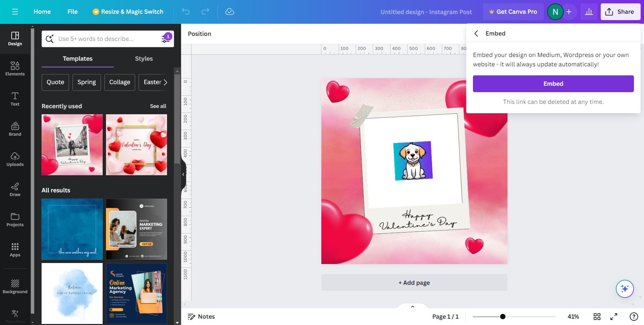Image resolution: width=644 pixels, height=325 pixels.
Task: Click the cloud save status icon
Action: [229, 12]
